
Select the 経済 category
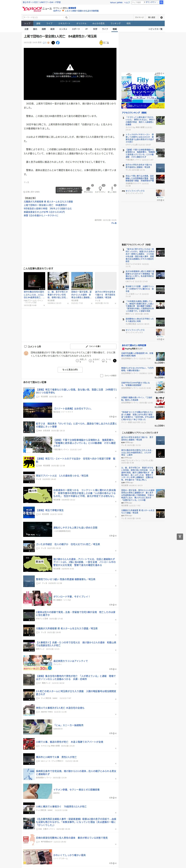[52, 29]
